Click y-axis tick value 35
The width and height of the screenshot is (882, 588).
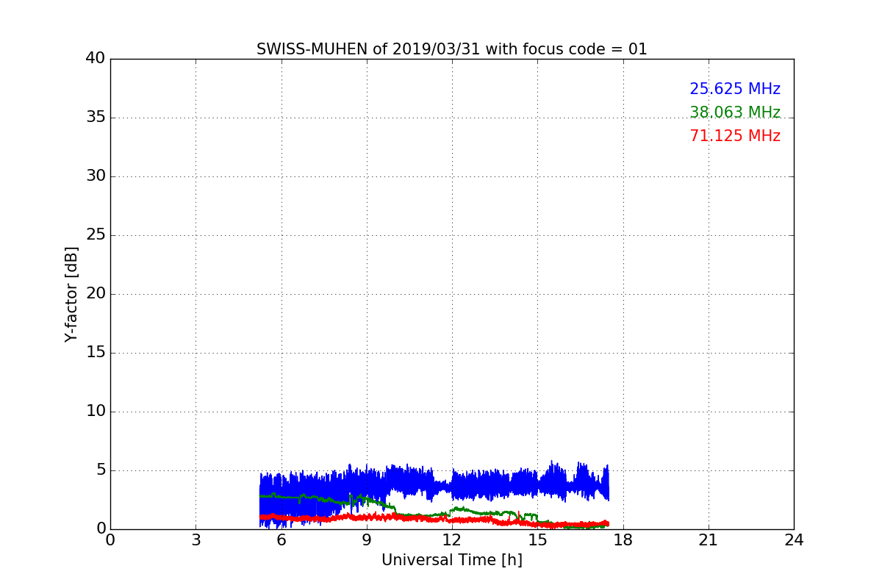(x=96, y=117)
